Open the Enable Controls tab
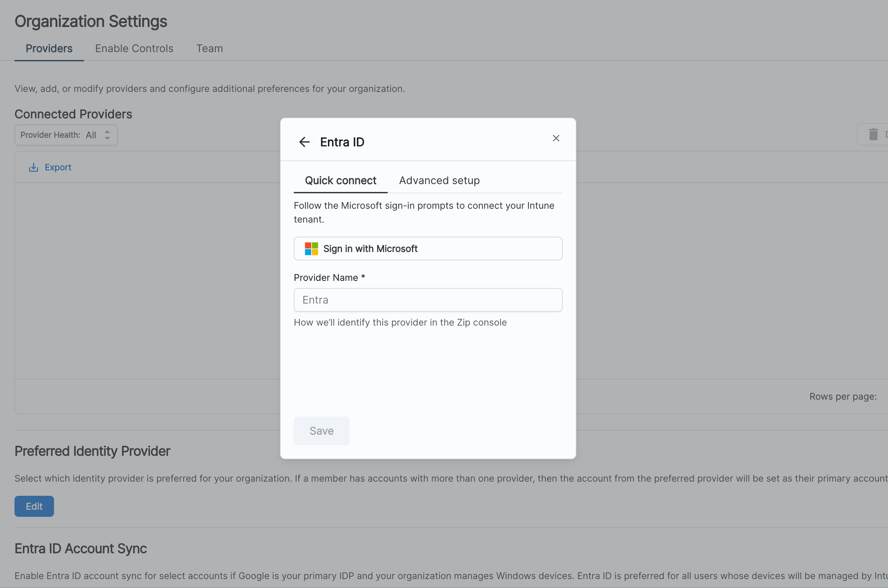Viewport: 888px width, 588px height. click(x=134, y=49)
